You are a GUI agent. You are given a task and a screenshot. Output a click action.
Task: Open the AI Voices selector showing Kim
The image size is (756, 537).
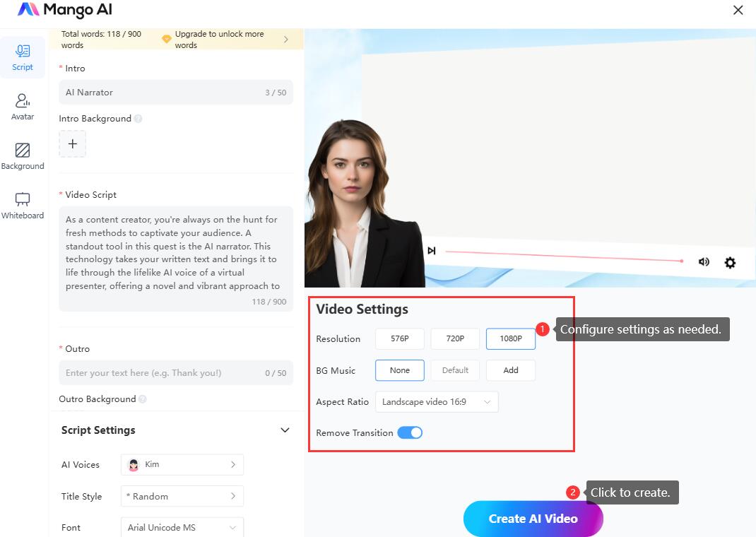pos(182,464)
